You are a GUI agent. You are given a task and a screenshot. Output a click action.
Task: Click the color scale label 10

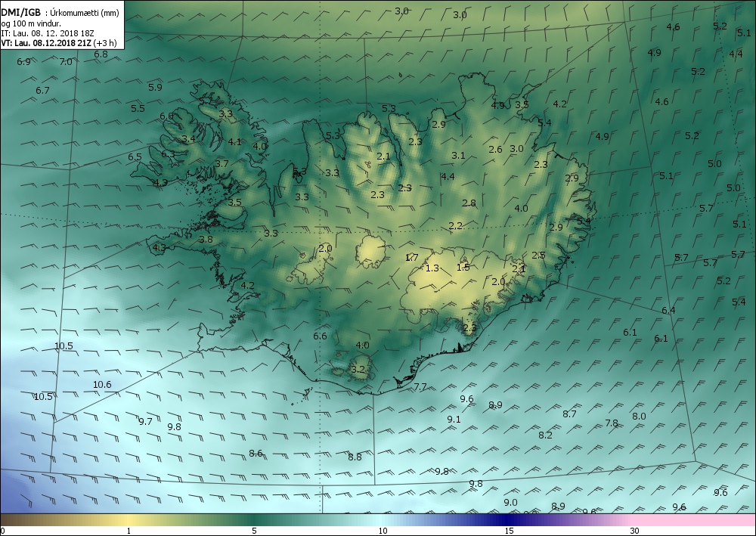pyautogui.click(x=383, y=531)
